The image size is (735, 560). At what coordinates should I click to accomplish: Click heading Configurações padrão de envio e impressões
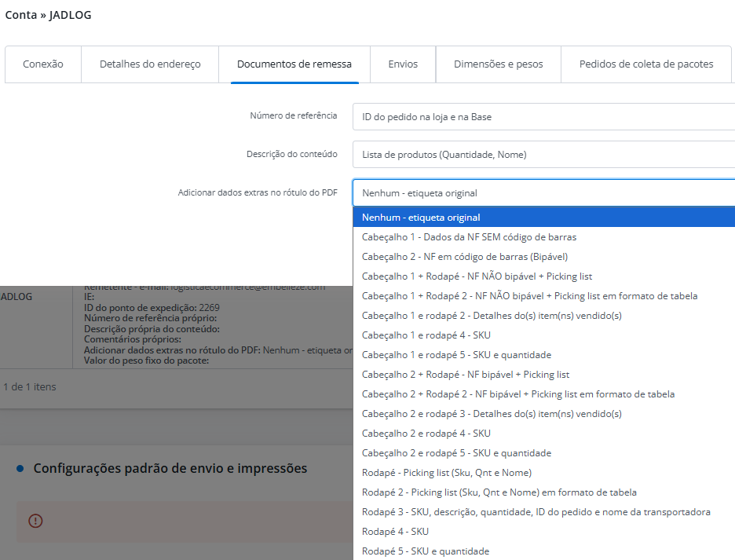pyautogui.click(x=170, y=469)
